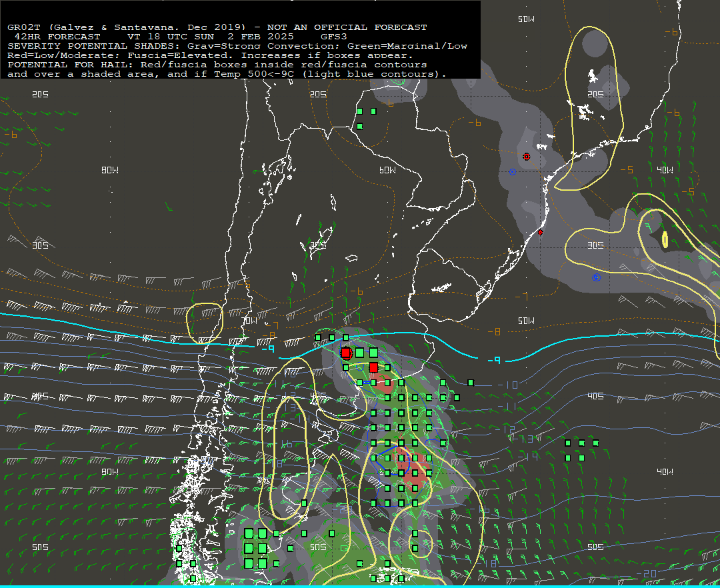
Task: Click the small solid yellow ellipse offshore
Action: [665, 239]
